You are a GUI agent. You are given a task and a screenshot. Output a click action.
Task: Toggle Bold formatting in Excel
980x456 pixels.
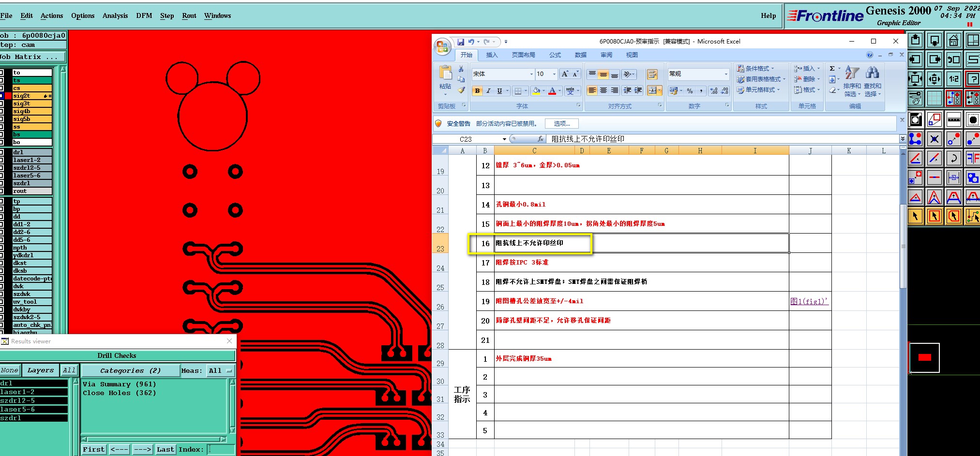coord(477,90)
